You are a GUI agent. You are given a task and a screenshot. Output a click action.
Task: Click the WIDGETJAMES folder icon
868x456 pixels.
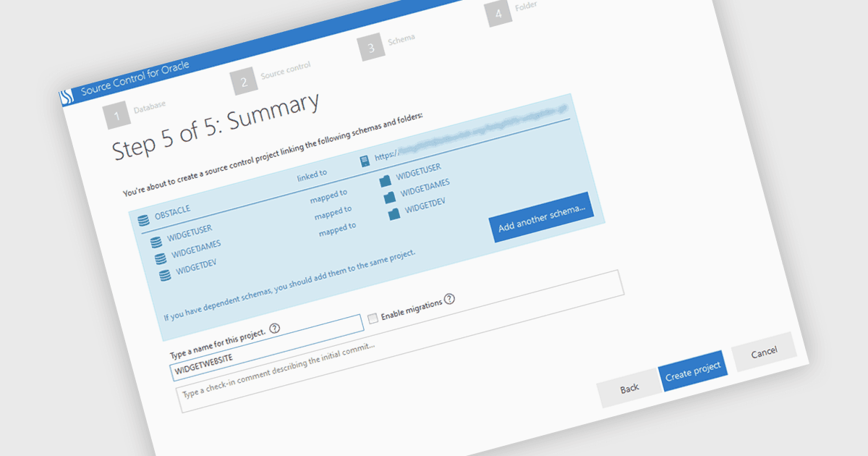[390, 197]
